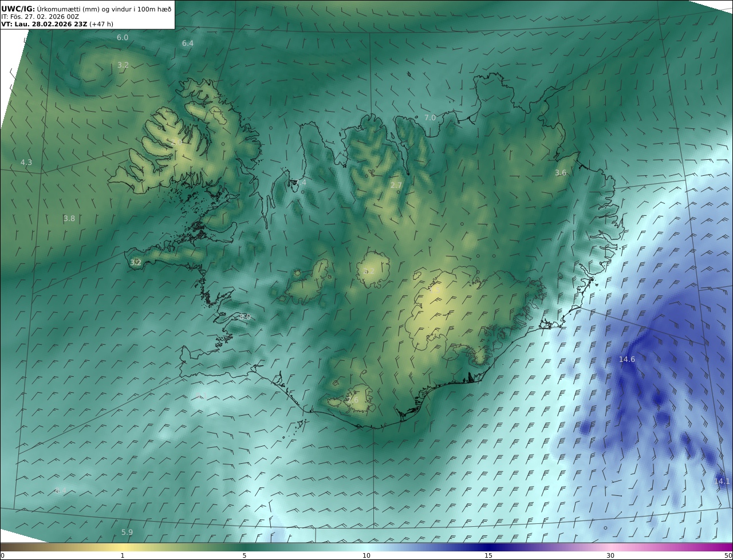This screenshot has width=733, height=560.
Task: Click the 4.3 value label on the map
Action: (x=26, y=163)
